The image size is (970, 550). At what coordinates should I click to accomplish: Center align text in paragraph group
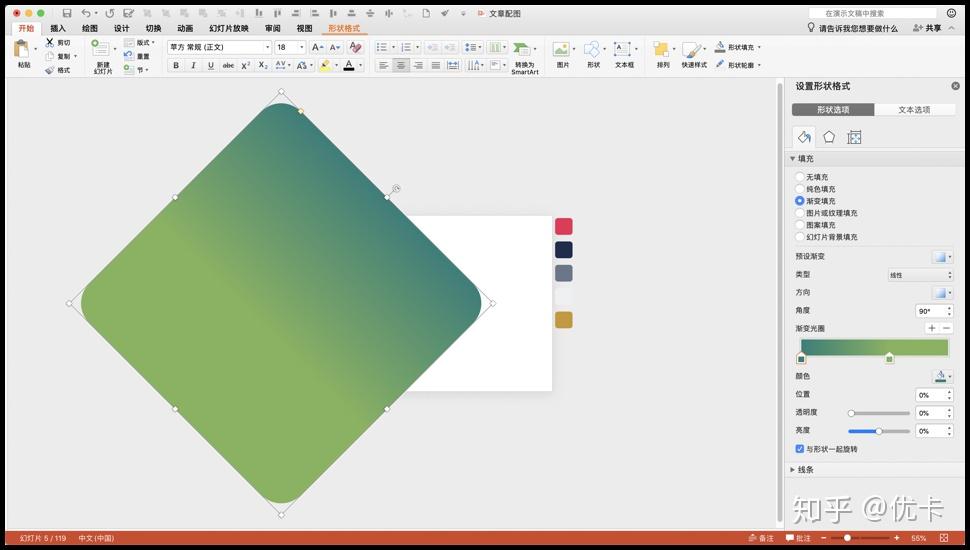(x=401, y=65)
